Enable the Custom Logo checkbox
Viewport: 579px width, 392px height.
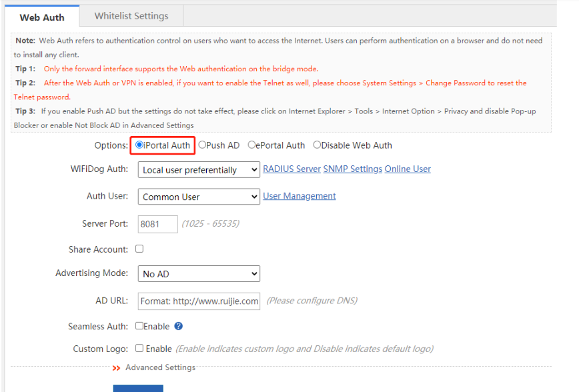tap(139, 348)
